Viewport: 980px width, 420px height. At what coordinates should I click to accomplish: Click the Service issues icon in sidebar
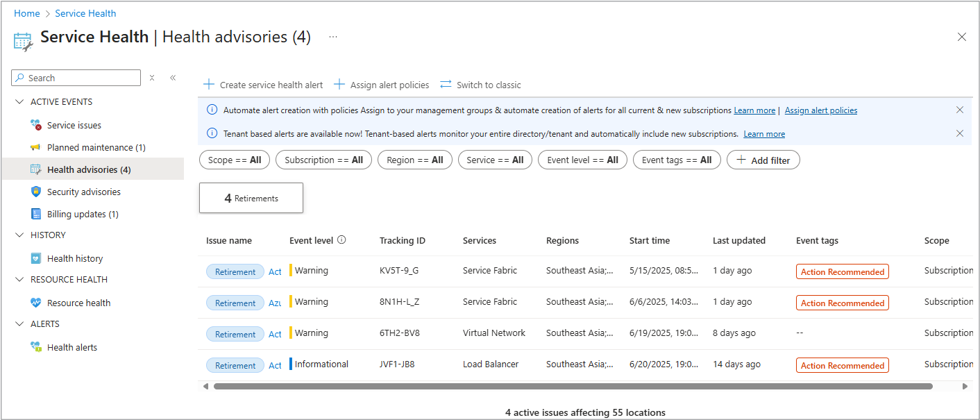(x=36, y=125)
